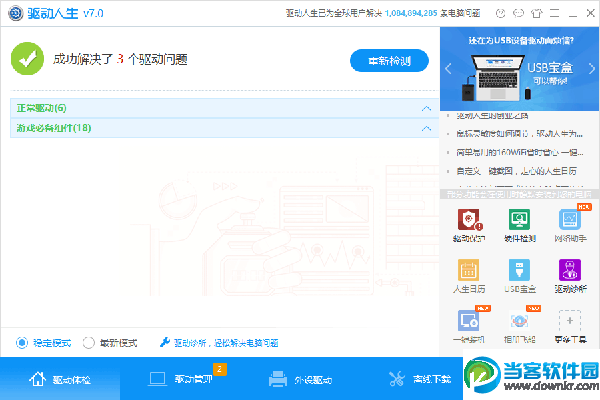This screenshot has height=400, width=600.
Task: Click the 成功解决了 3 个驱动问题 result text
Action: tap(120, 59)
